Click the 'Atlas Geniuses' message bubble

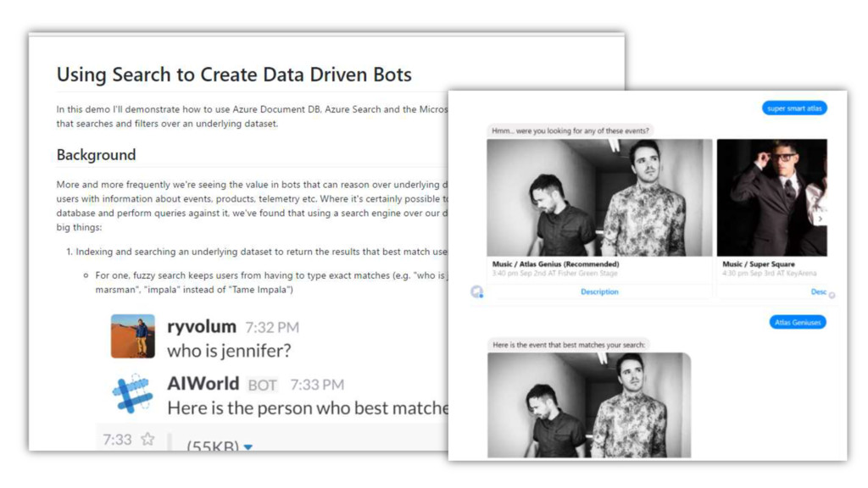pyautogui.click(x=798, y=322)
